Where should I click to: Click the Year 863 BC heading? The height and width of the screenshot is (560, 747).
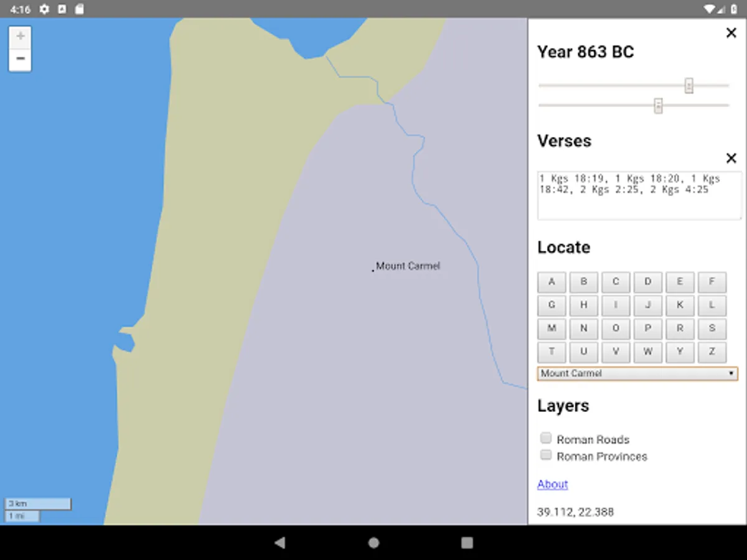click(586, 52)
